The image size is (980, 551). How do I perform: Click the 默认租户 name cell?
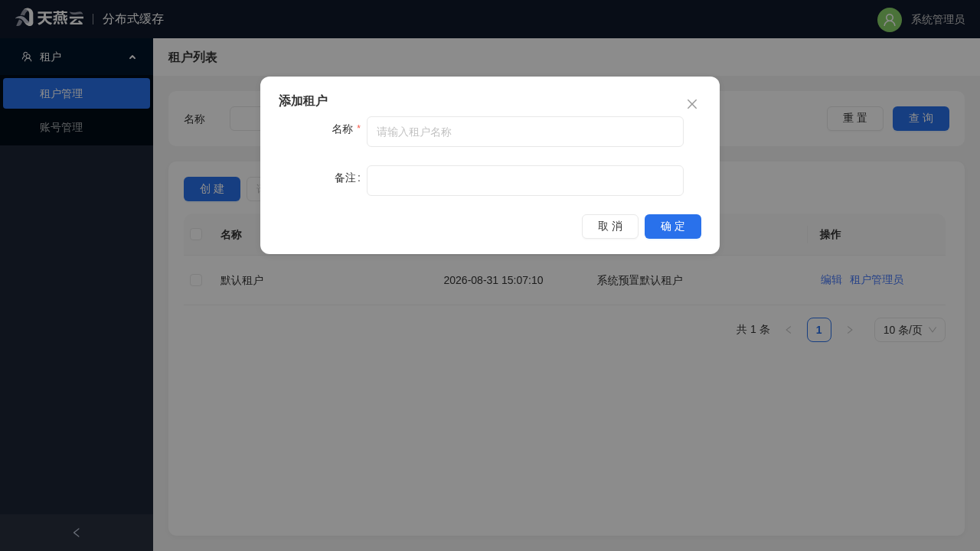(242, 280)
